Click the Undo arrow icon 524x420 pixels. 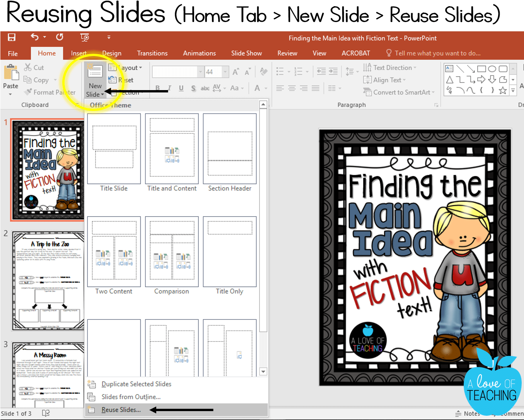point(35,37)
